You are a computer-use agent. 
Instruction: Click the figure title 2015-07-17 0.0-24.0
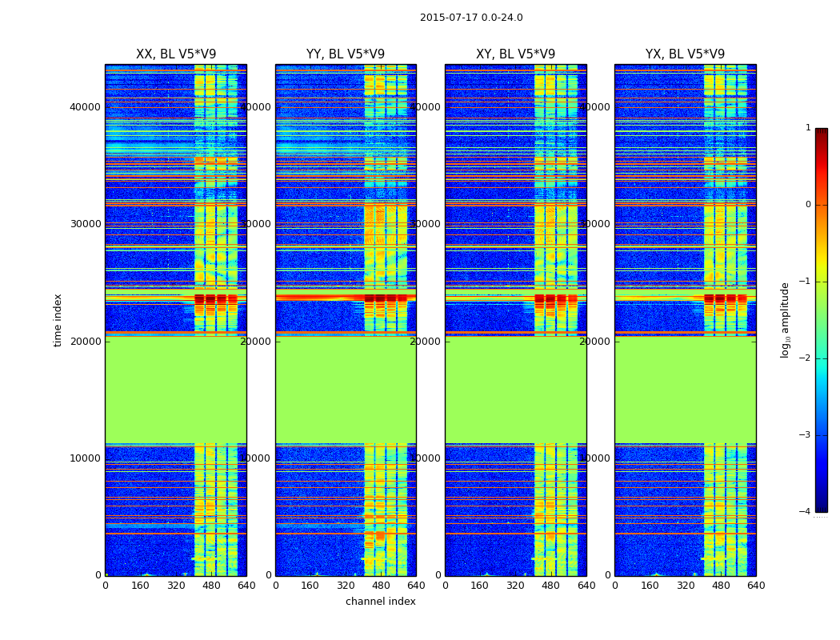(471, 18)
